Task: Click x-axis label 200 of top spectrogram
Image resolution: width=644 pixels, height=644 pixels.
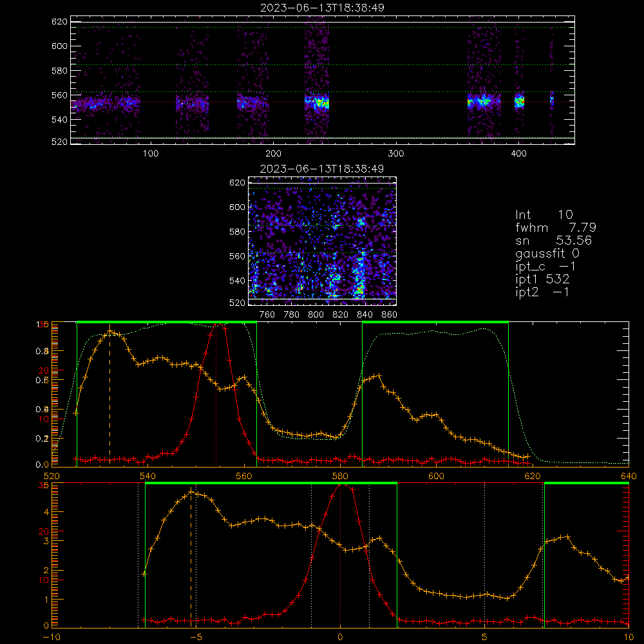Action: tap(273, 154)
